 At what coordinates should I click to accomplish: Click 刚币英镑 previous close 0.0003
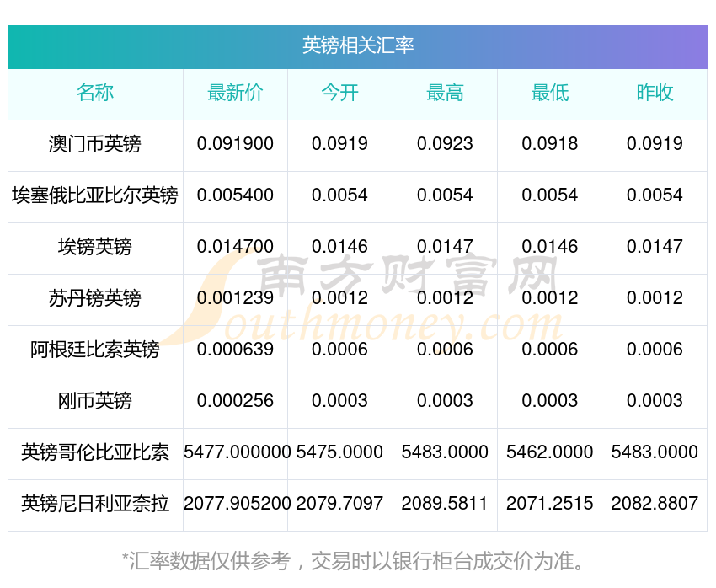coord(655,401)
